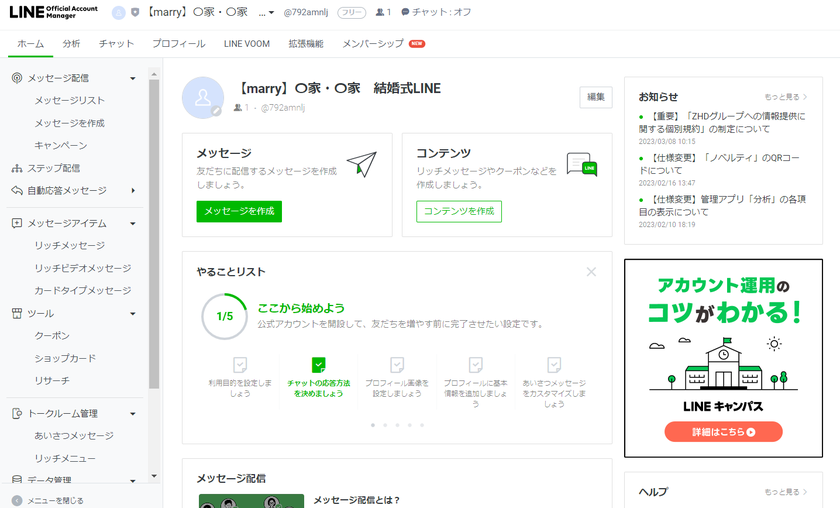This screenshot has height=508, width=840.
Task: Click the コンテンツを作成 button
Action: click(459, 211)
